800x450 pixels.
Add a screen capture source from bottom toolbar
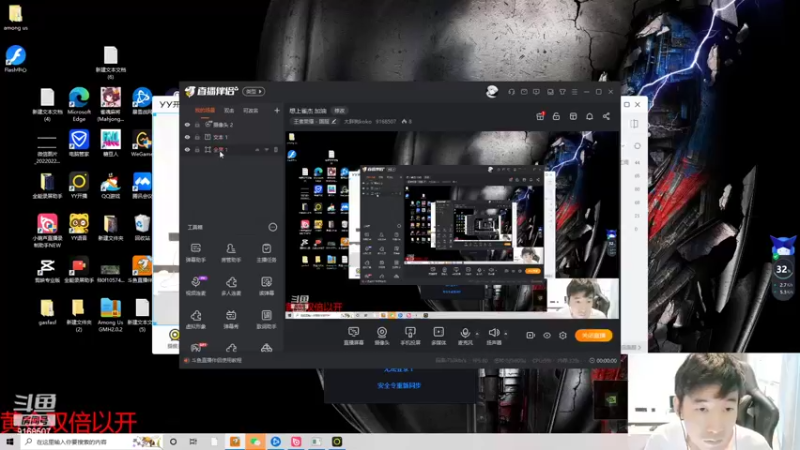(354, 336)
